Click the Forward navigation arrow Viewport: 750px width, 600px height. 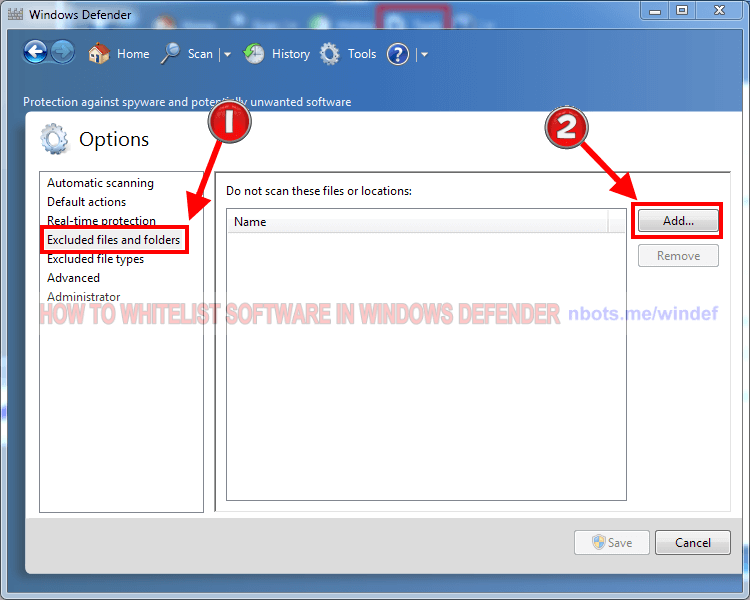63,52
